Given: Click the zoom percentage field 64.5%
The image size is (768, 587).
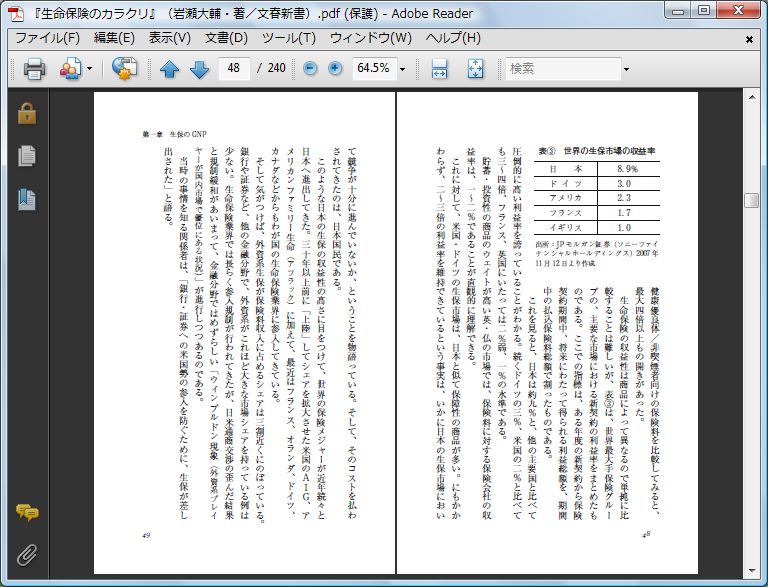Looking at the screenshot, I should (x=373, y=68).
